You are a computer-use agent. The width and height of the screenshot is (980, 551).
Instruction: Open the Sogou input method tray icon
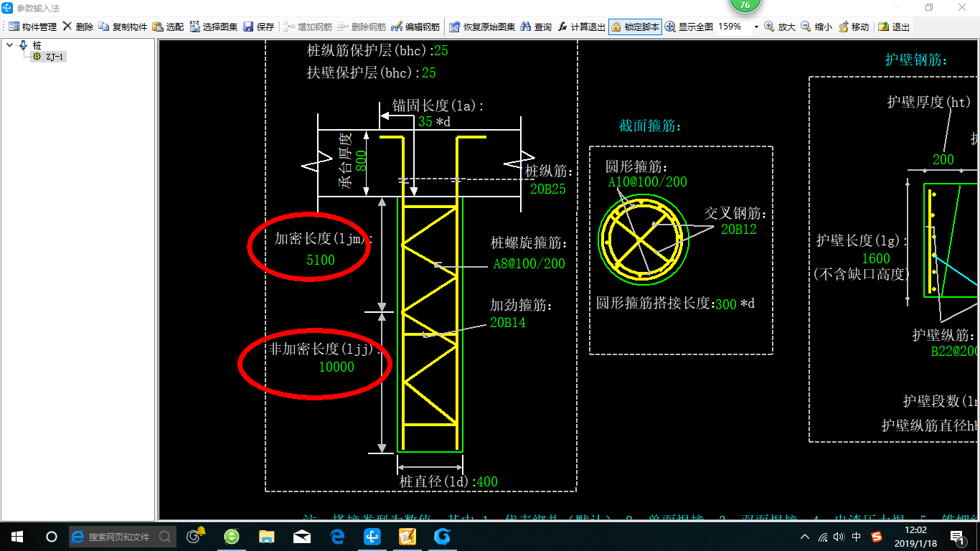point(877,537)
